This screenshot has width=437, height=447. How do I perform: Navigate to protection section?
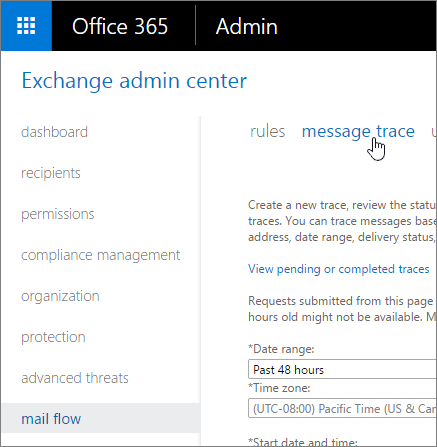tap(53, 337)
